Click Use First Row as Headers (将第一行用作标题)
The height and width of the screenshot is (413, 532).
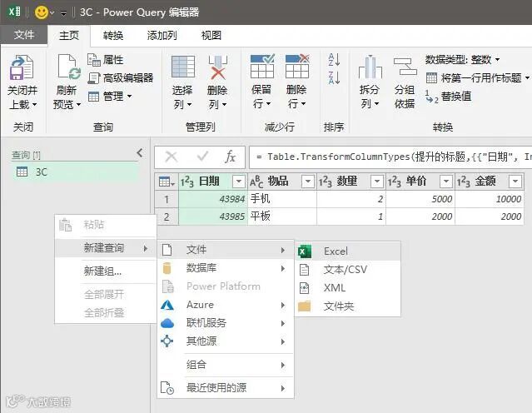pyautogui.click(x=477, y=78)
